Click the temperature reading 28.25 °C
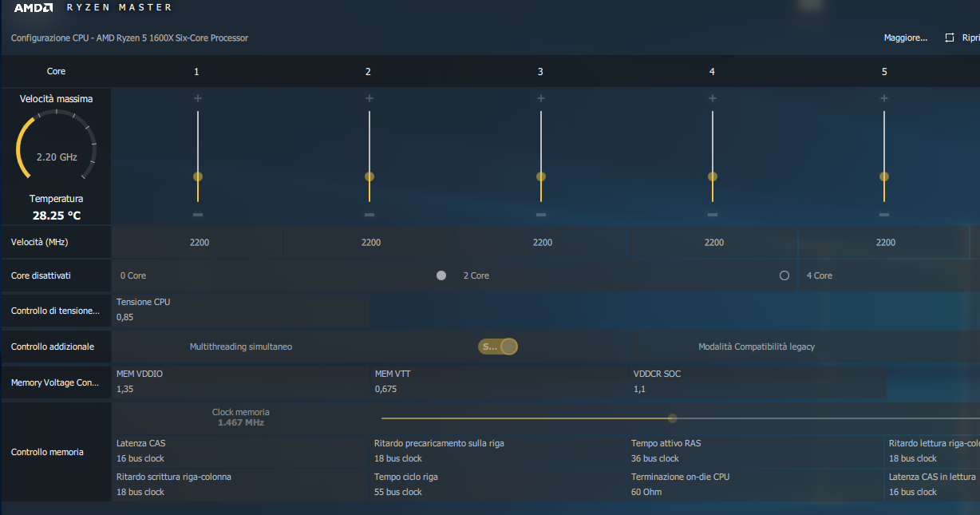 click(57, 216)
